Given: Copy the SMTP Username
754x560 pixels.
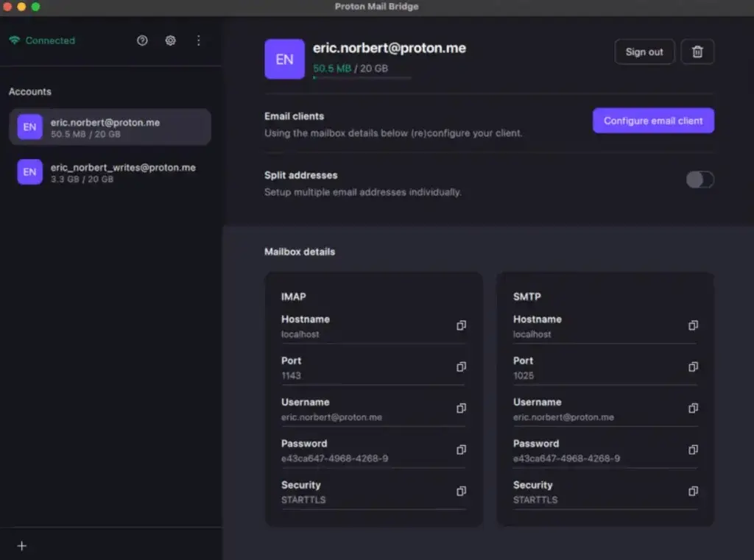Looking at the screenshot, I should 693,408.
